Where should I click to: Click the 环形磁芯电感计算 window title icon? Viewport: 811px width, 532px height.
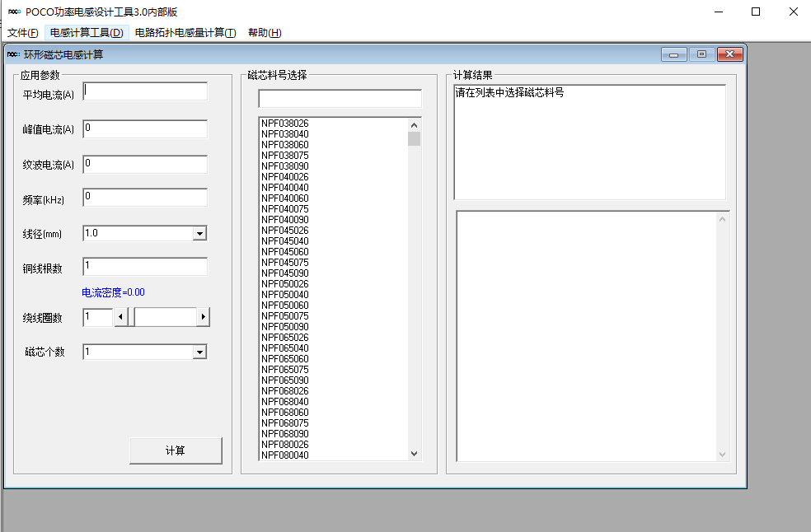point(14,54)
